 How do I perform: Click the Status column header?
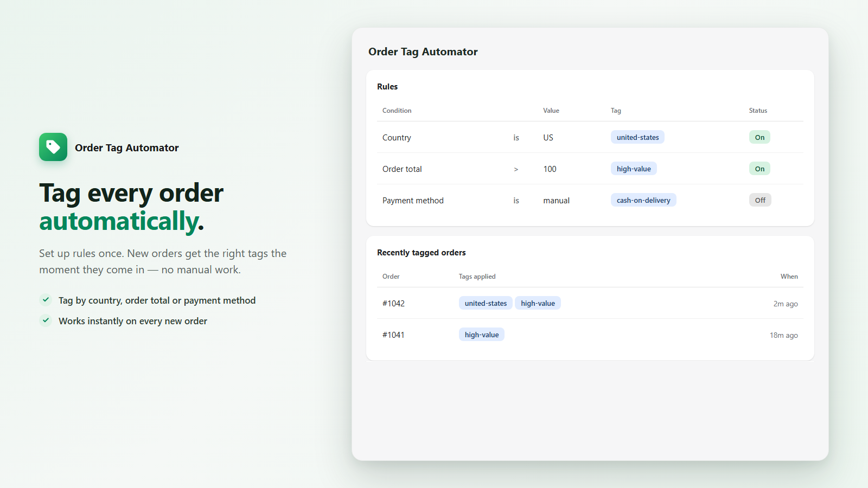pyautogui.click(x=758, y=111)
